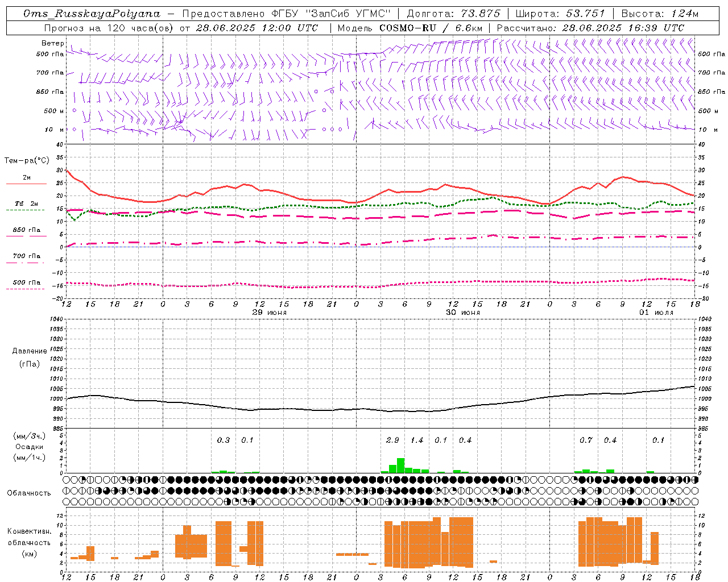Click the 'Ветер' wind panel label
Image resolution: width=728 pixels, height=582 pixels.
[52, 43]
